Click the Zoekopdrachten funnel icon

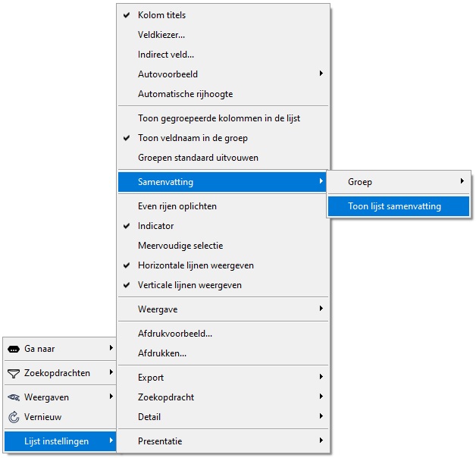click(x=14, y=374)
